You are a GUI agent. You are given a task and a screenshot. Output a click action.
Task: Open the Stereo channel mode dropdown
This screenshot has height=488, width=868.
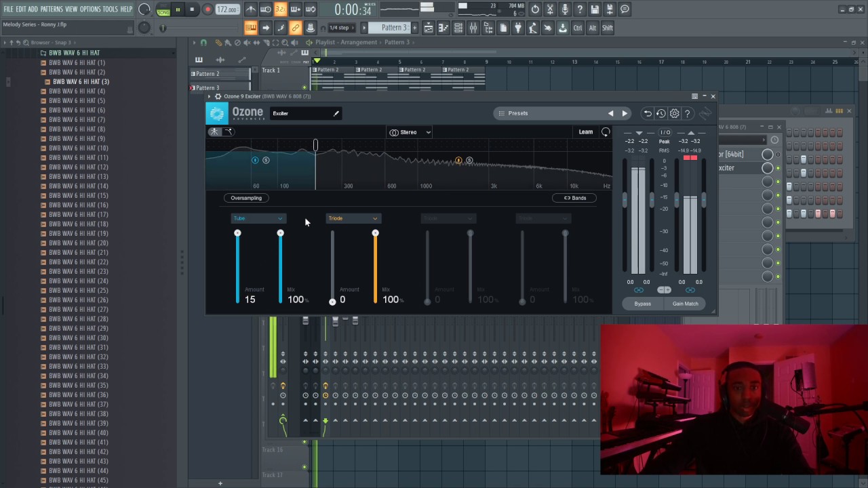pyautogui.click(x=410, y=132)
